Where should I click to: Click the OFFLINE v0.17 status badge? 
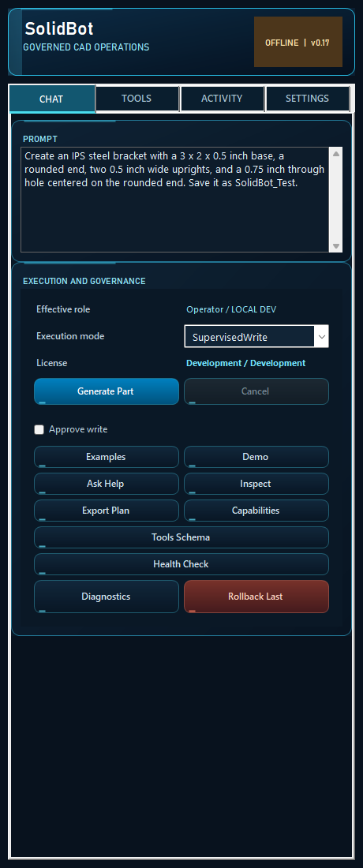click(298, 42)
